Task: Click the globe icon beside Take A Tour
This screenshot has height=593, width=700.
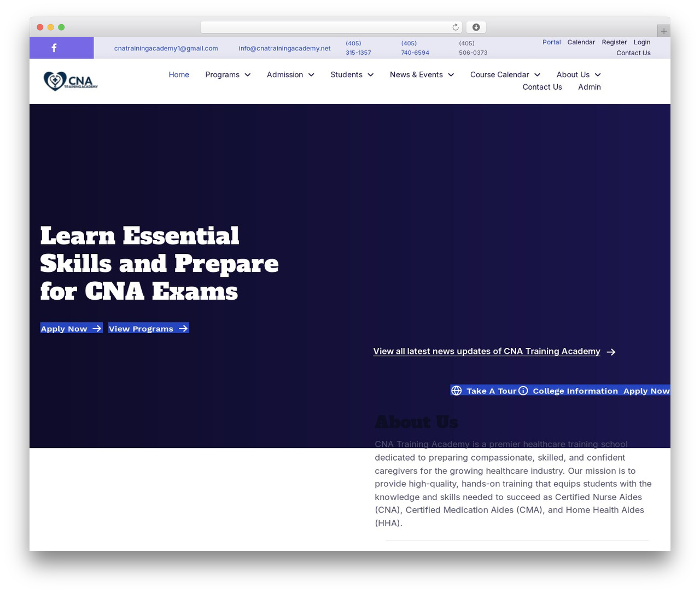Action: (457, 391)
